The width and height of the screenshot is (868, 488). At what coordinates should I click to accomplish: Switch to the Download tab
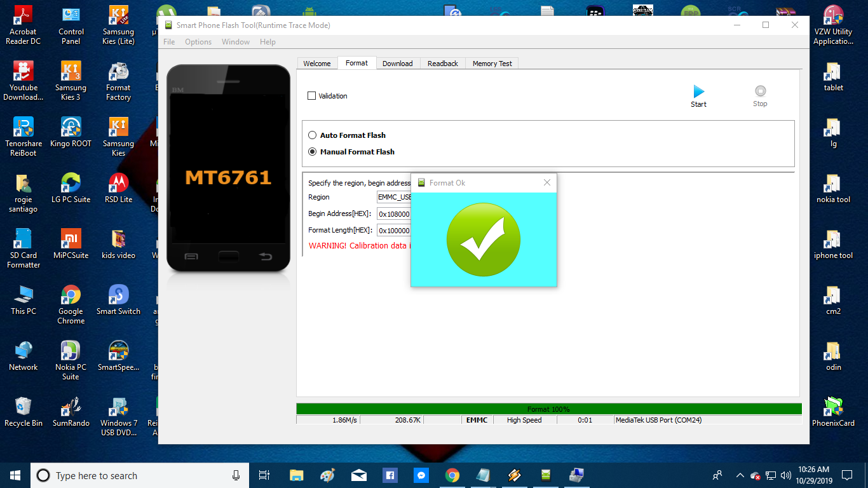[398, 64]
